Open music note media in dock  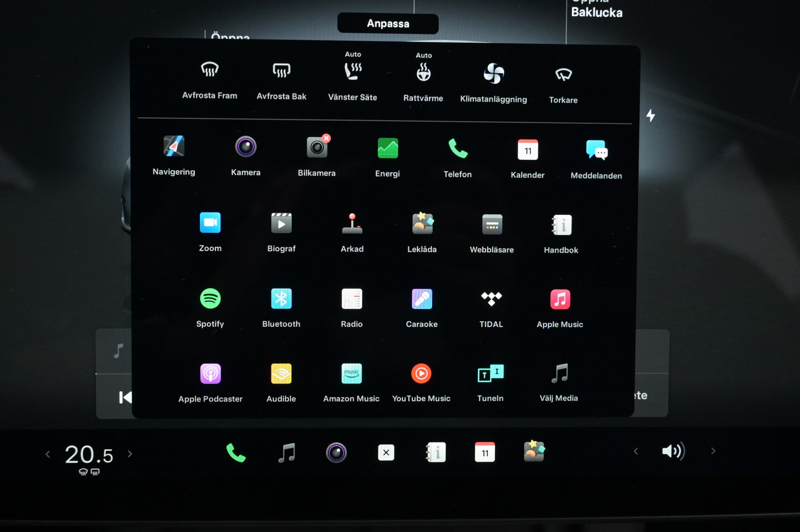tap(287, 453)
